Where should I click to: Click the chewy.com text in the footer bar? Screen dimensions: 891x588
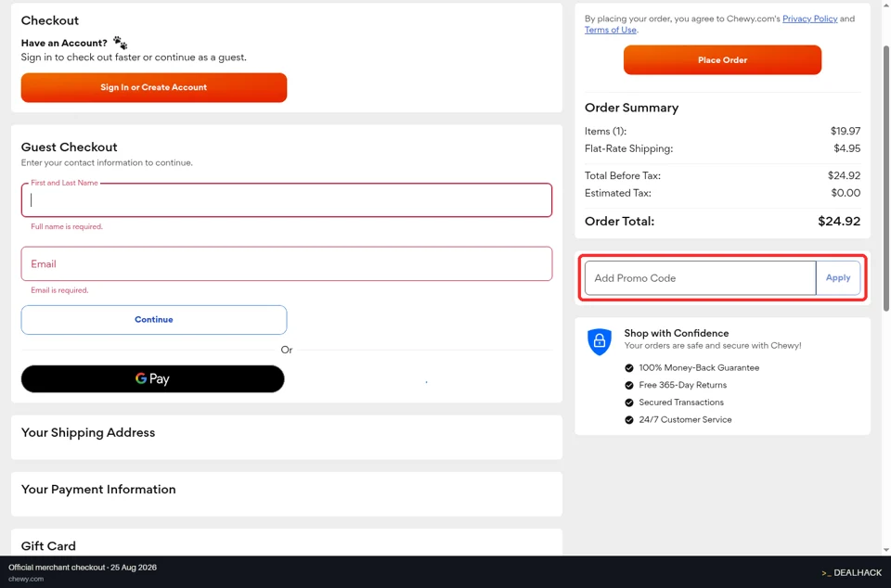click(x=26, y=579)
